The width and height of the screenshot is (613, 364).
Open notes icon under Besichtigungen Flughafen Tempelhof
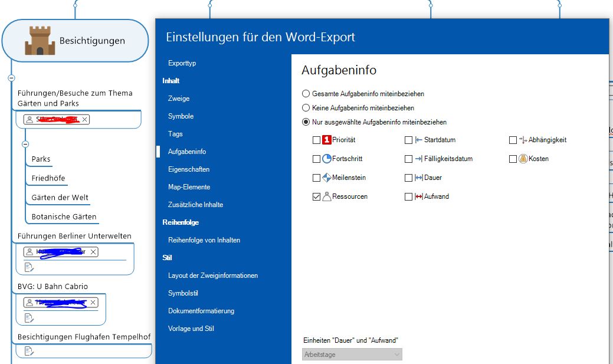(28, 351)
